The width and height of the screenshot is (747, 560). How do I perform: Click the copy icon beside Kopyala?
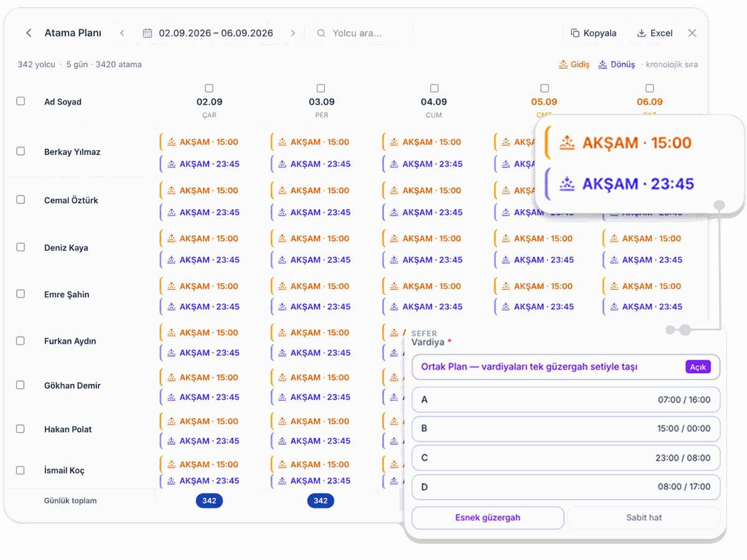(x=575, y=33)
